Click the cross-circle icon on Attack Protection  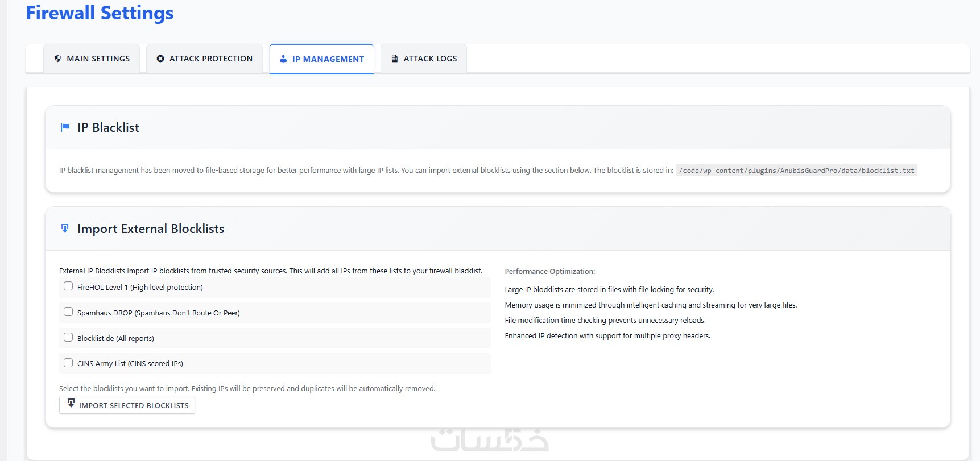(x=160, y=59)
